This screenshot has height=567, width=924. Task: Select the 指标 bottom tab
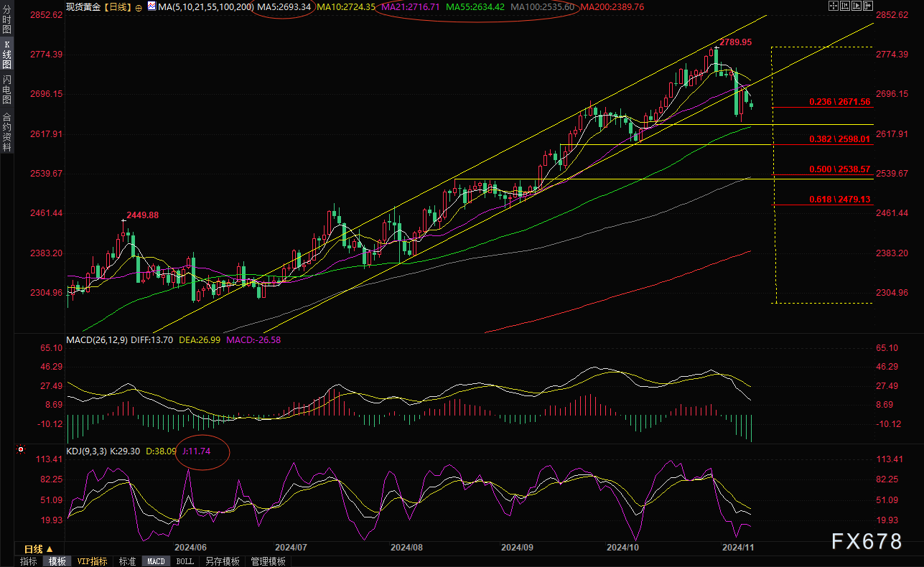tap(29, 561)
